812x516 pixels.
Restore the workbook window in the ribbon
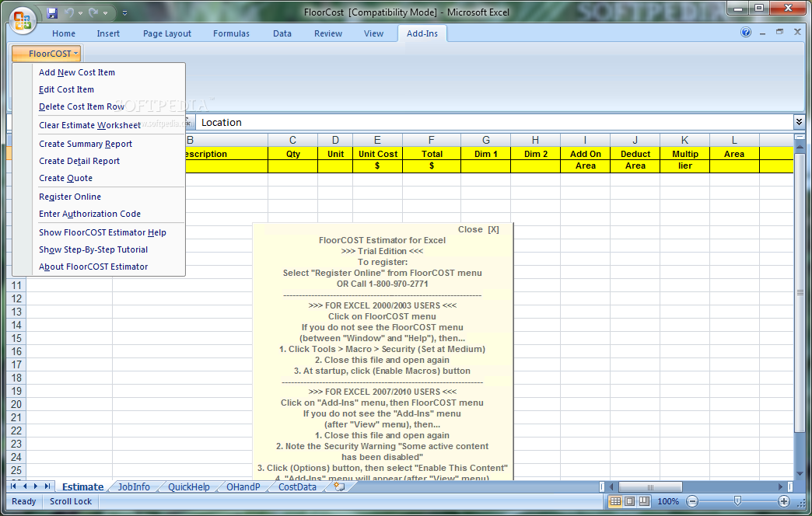[x=779, y=32]
